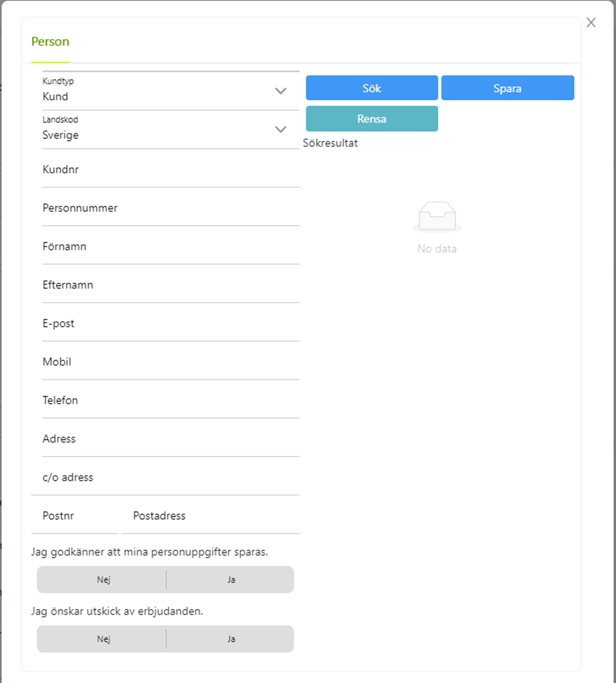This screenshot has width=616, height=683.
Task: Expand the Landskod dropdown arrow
Action: pyautogui.click(x=281, y=129)
